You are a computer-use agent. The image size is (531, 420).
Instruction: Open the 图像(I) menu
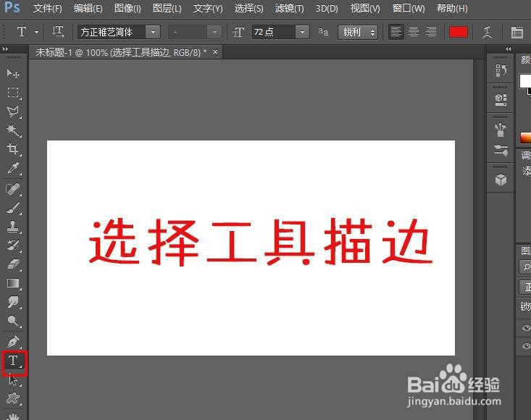click(x=127, y=8)
